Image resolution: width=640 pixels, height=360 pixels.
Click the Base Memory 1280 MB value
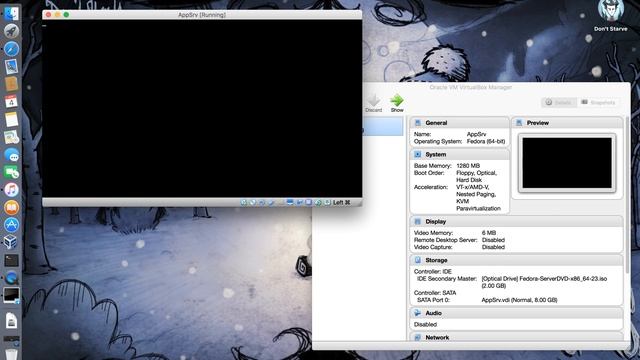pos(468,166)
